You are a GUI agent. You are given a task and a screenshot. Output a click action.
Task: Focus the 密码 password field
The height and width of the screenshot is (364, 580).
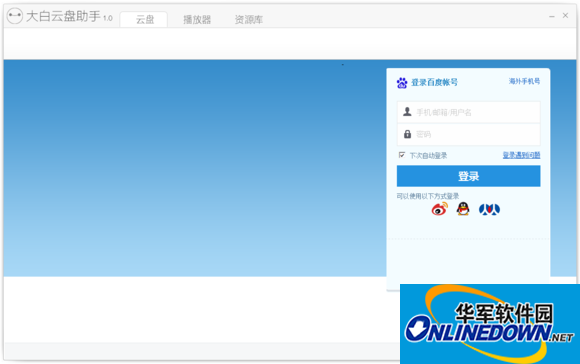(468, 134)
